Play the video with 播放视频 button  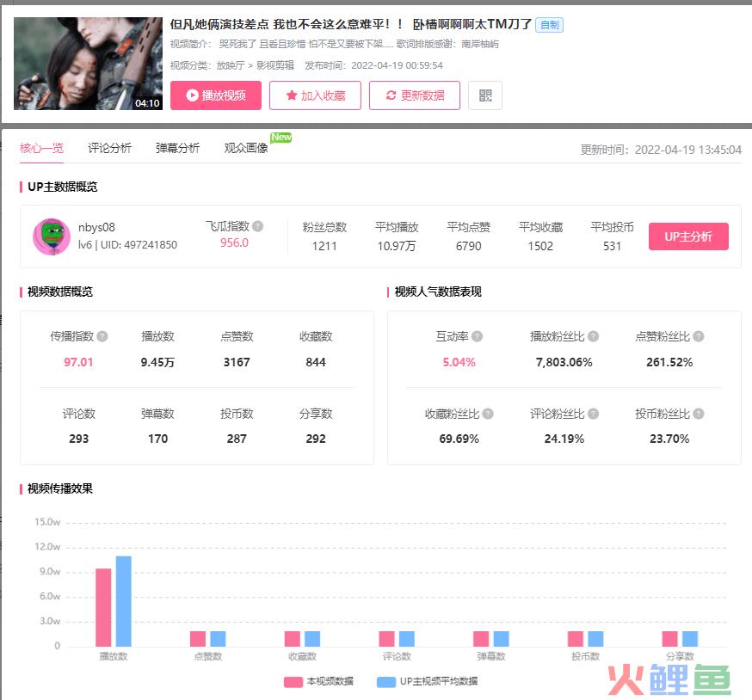[x=216, y=95]
